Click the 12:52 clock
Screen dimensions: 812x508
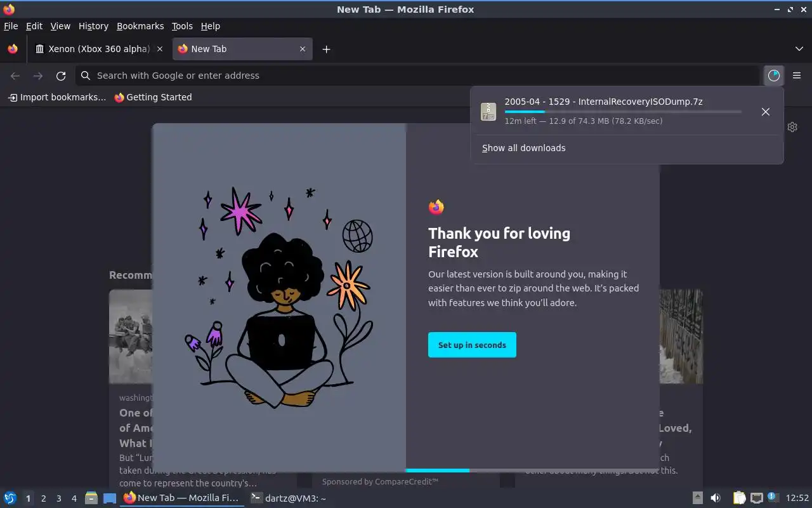[797, 498]
